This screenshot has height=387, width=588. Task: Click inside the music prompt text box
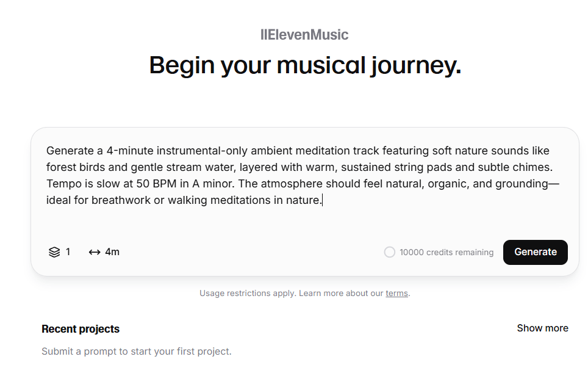tap(304, 184)
